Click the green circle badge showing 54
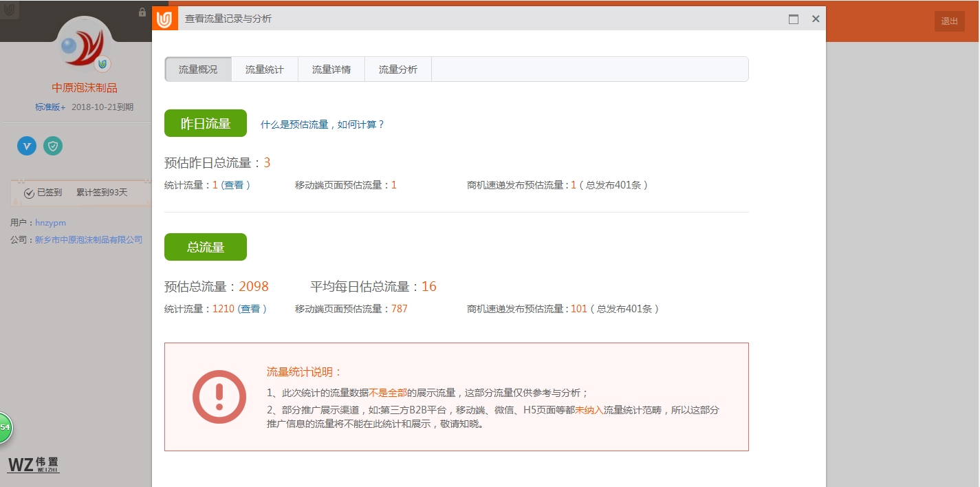This screenshot has height=487, width=980. [5, 428]
